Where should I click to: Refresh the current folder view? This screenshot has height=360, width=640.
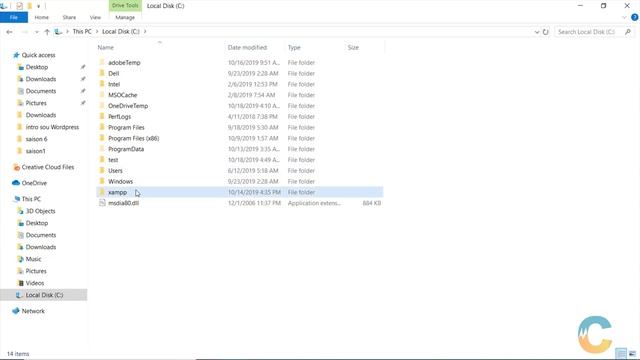point(546,32)
